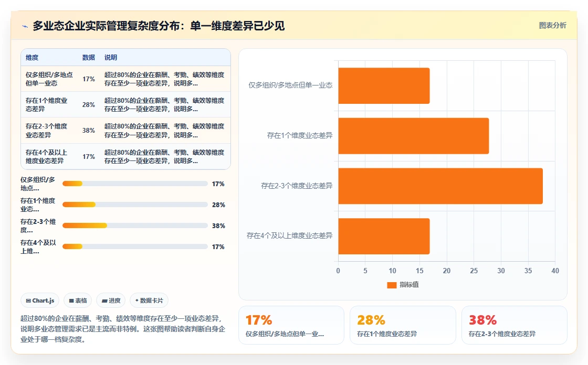Toggle the 指标值 legend item below the chart
Image resolution: width=588 pixels, height=365 pixels.
point(403,285)
